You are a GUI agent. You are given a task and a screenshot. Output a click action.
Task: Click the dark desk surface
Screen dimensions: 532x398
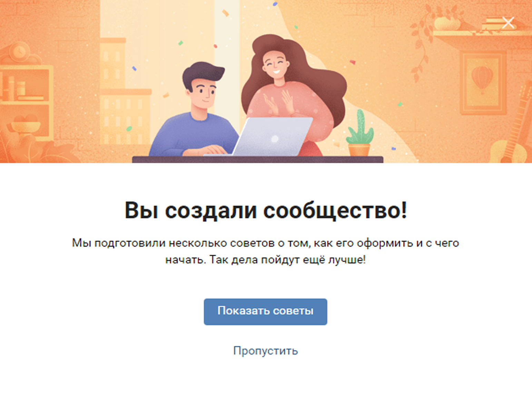pos(257,159)
